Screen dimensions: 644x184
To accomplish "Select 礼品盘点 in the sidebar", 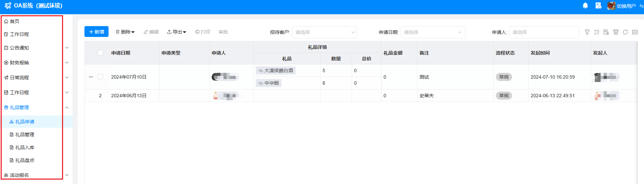I will (x=25, y=160).
